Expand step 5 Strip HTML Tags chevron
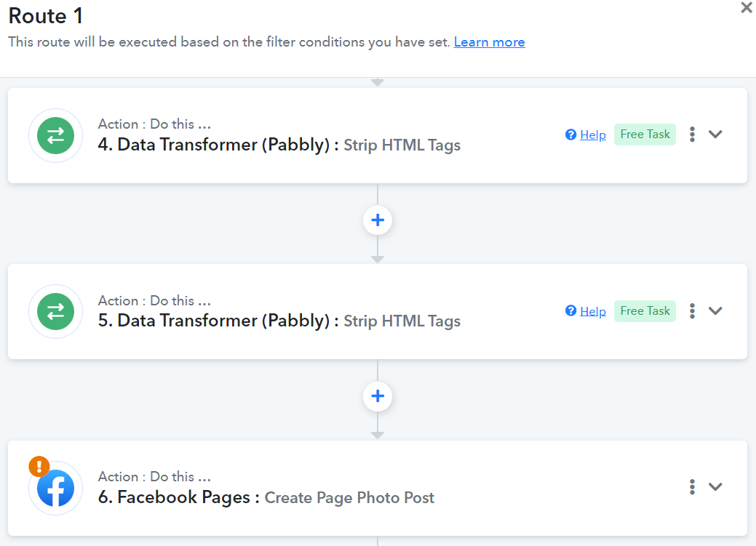756x546 pixels. pyautogui.click(x=715, y=311)
